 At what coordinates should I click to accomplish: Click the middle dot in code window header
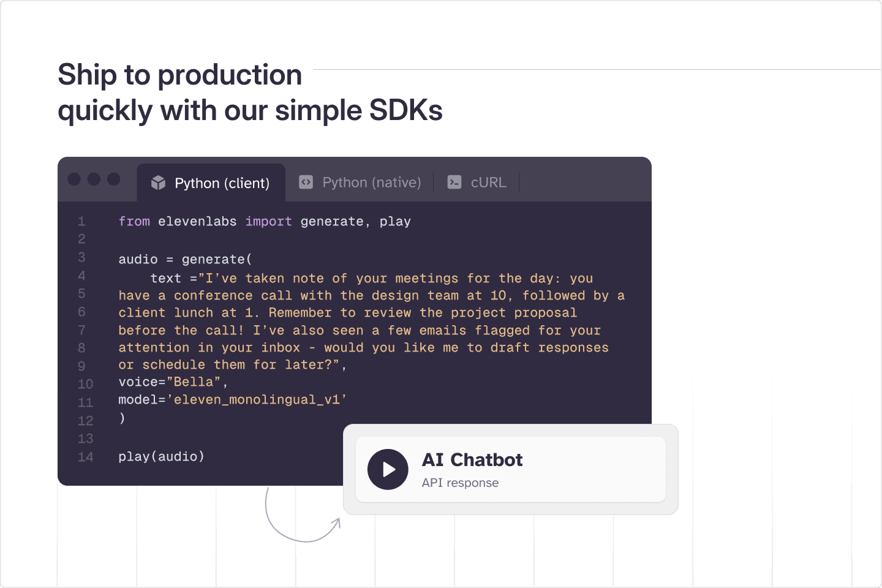(94, 179)
